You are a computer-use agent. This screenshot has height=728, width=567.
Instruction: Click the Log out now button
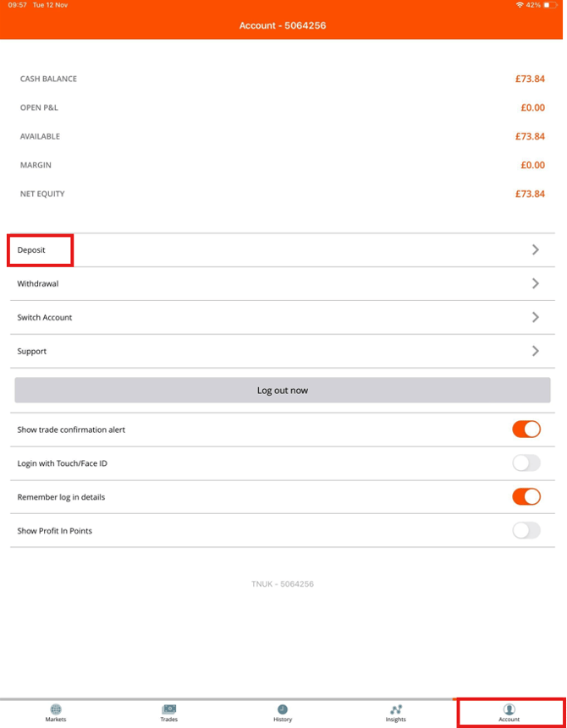(x=283, y=390)
